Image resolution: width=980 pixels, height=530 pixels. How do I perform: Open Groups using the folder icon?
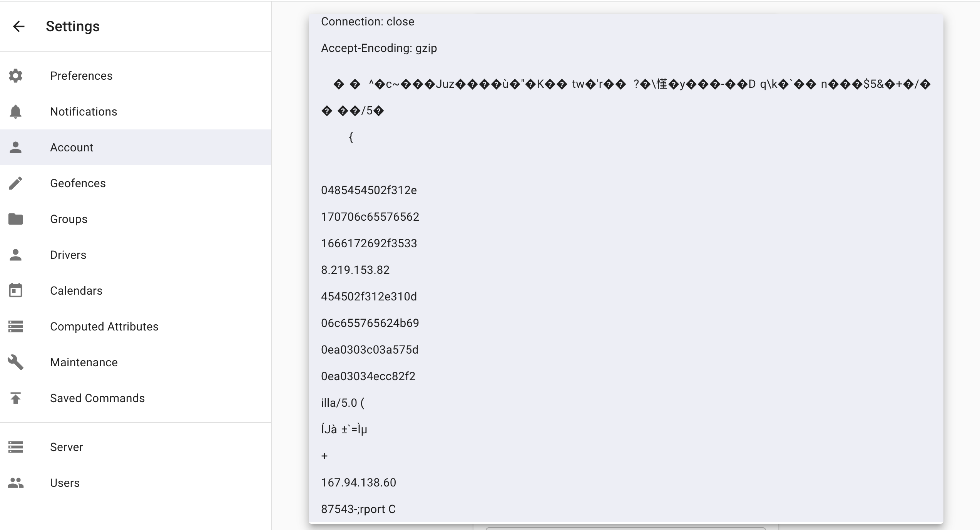(x=16, y=219)
